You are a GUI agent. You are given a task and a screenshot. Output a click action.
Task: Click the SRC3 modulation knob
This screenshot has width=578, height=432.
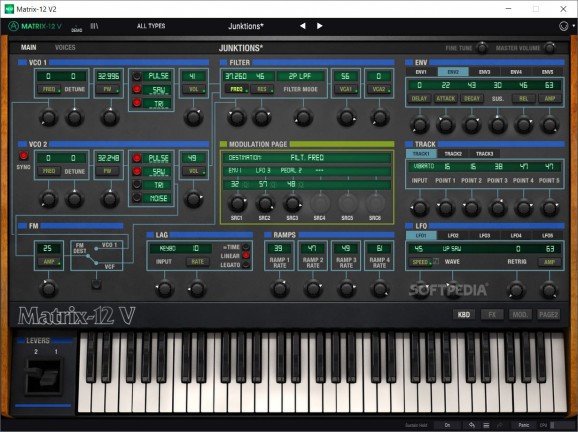292,203
